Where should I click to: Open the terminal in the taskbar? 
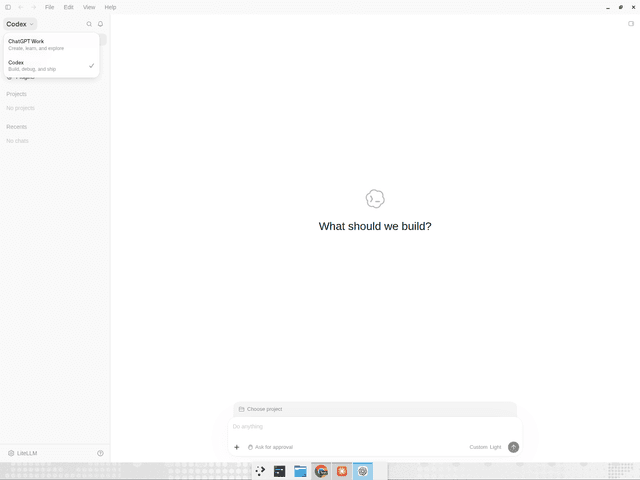coord(280,471)
